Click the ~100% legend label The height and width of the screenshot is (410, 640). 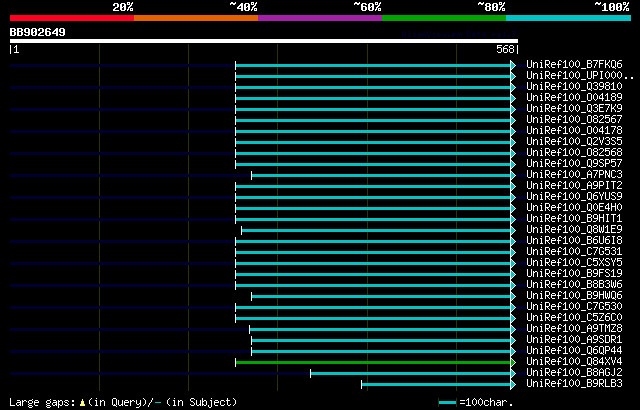pos(612,7)
